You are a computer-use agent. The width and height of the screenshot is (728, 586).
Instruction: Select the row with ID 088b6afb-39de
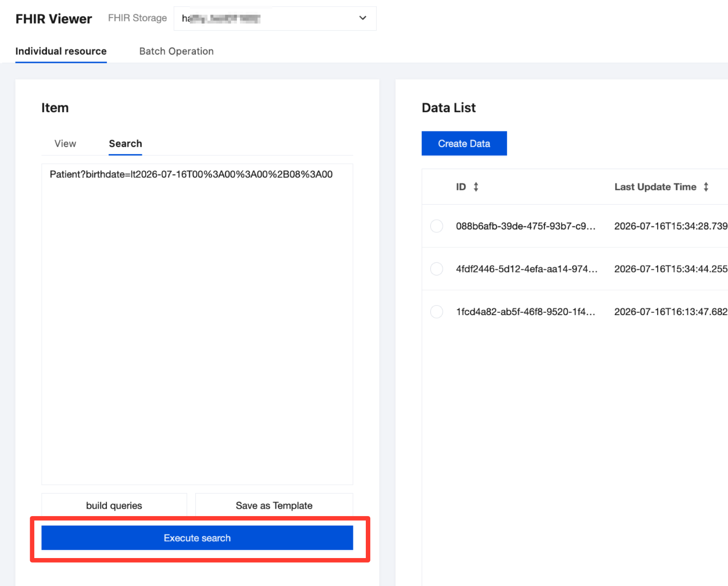coord(437,226)
